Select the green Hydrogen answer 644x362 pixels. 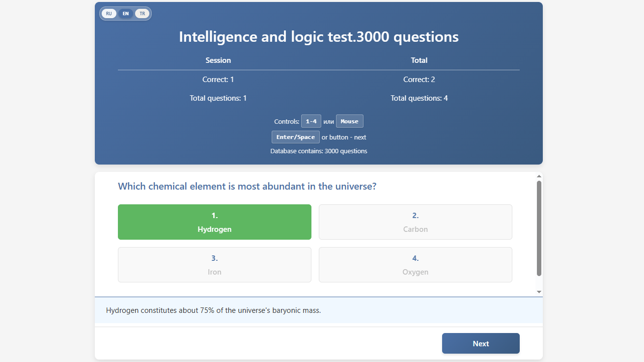coord(214,222)
